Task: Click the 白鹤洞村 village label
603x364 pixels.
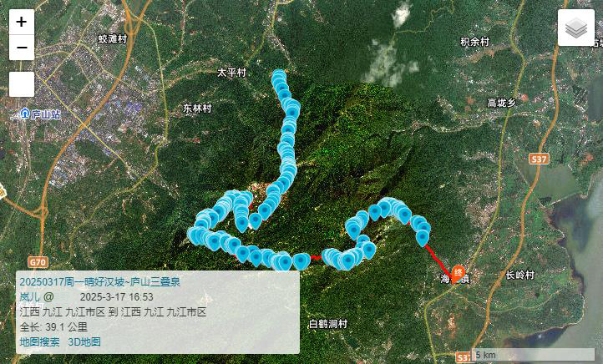Action: [x=328, y=324]
